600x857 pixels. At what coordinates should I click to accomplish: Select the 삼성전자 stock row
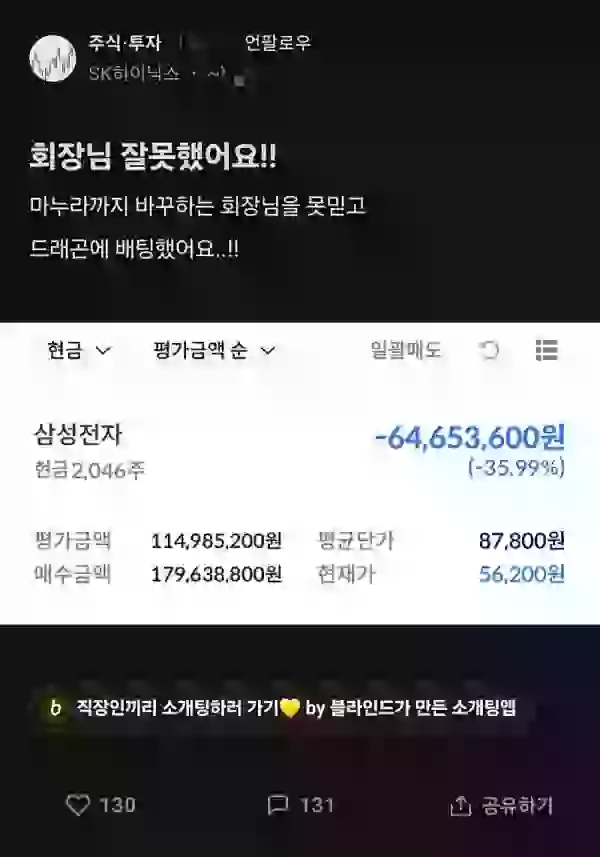pyautogui.click(x=299, y=503)
